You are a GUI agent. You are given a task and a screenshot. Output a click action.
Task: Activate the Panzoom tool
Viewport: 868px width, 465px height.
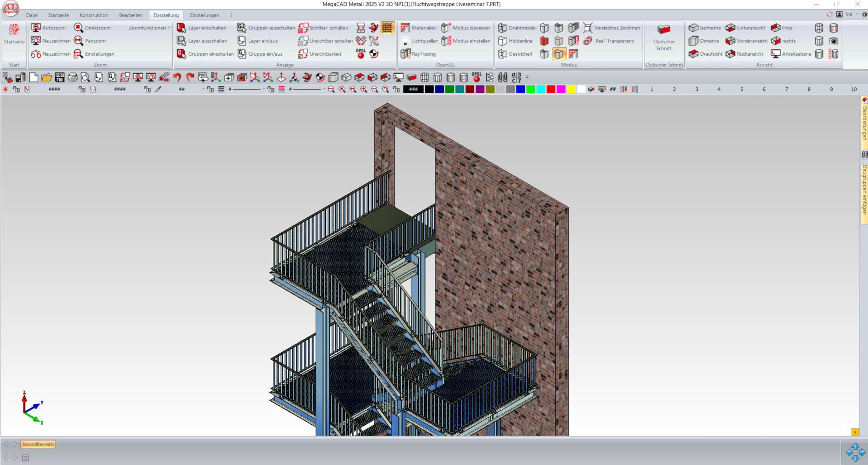click(90, 41)
